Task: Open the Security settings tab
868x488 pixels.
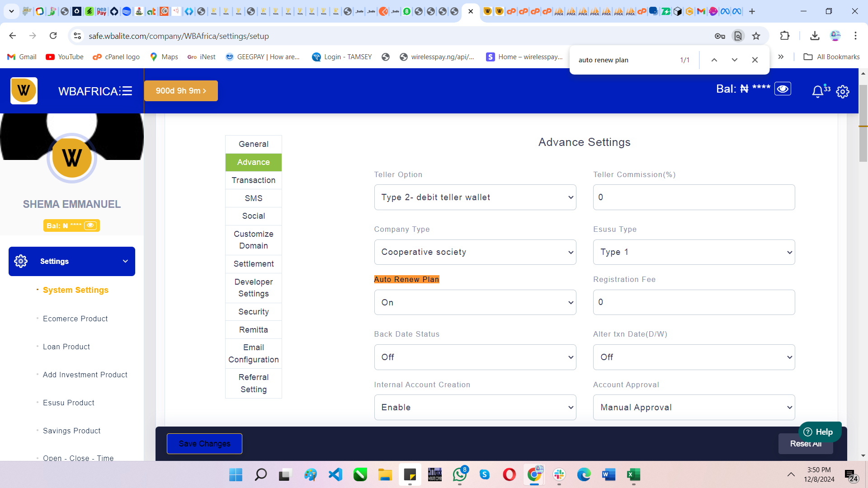Action: [253, 312]
